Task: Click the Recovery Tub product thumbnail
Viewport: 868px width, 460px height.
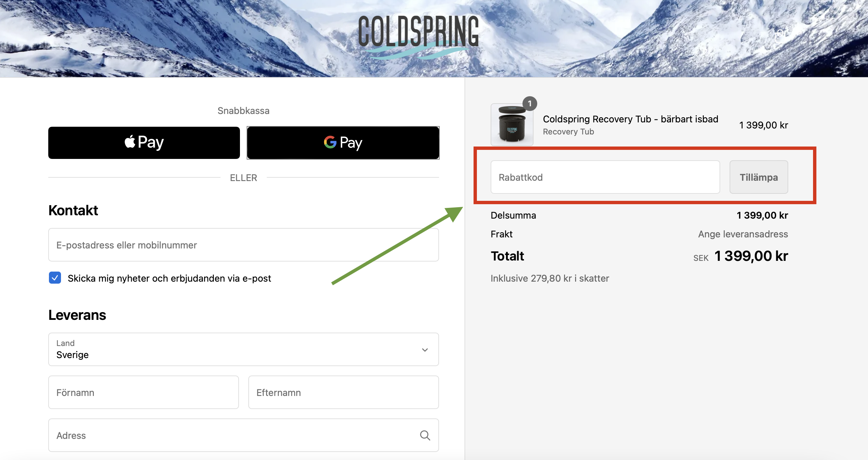Action: [512, 125]
